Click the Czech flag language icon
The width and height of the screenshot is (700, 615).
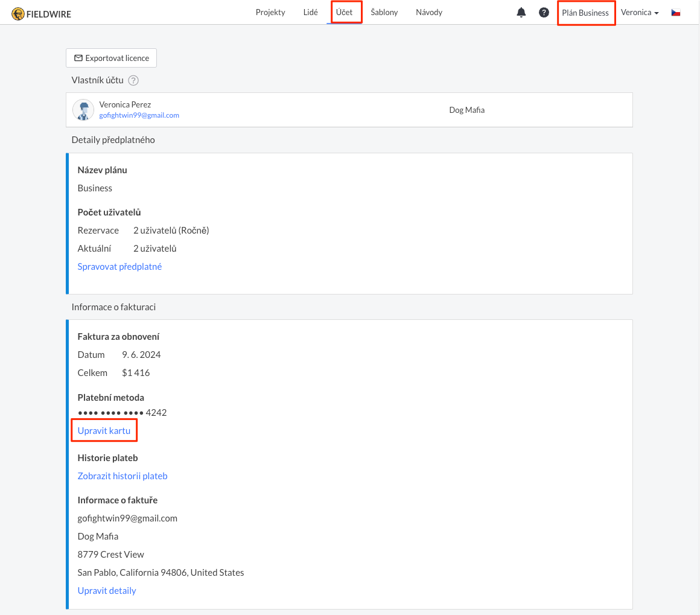676,13
